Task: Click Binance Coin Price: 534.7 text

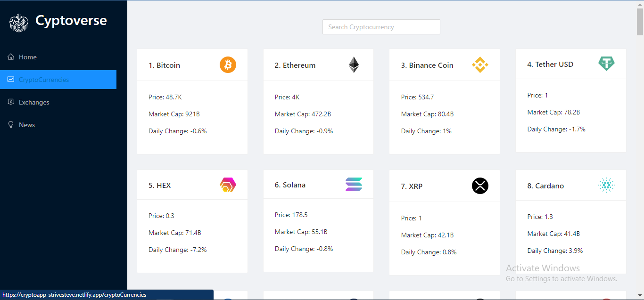Action: coord(417,97)
